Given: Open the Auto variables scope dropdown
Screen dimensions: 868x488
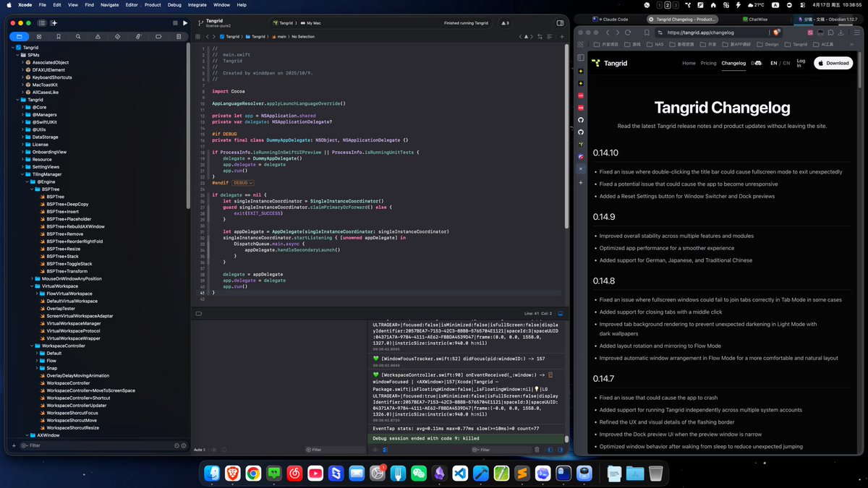Looking at the screenshot, I should (200, 450).
